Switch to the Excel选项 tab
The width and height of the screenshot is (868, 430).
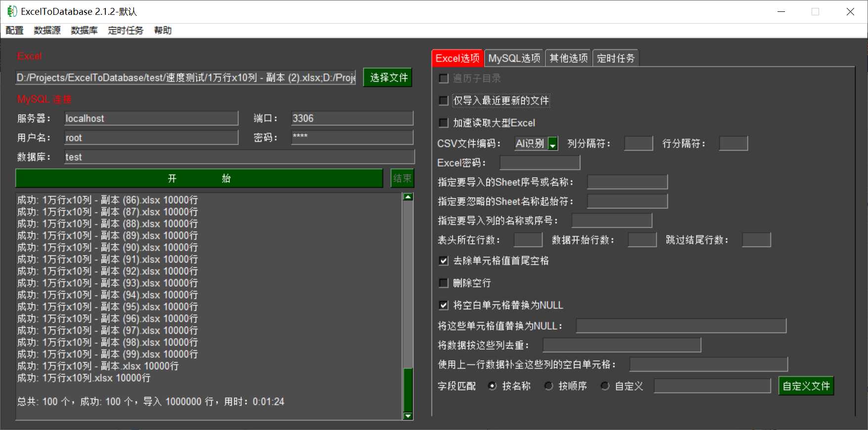tap(457, 58)
